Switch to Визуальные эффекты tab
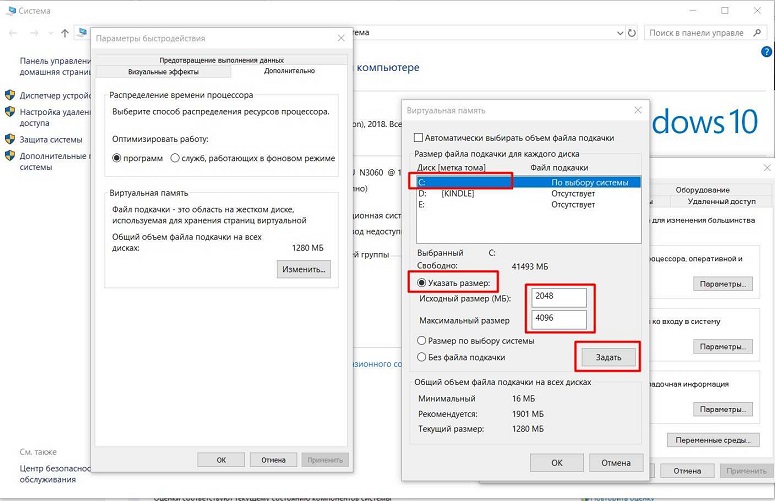The image size is (775, 501). pos(163,72)
